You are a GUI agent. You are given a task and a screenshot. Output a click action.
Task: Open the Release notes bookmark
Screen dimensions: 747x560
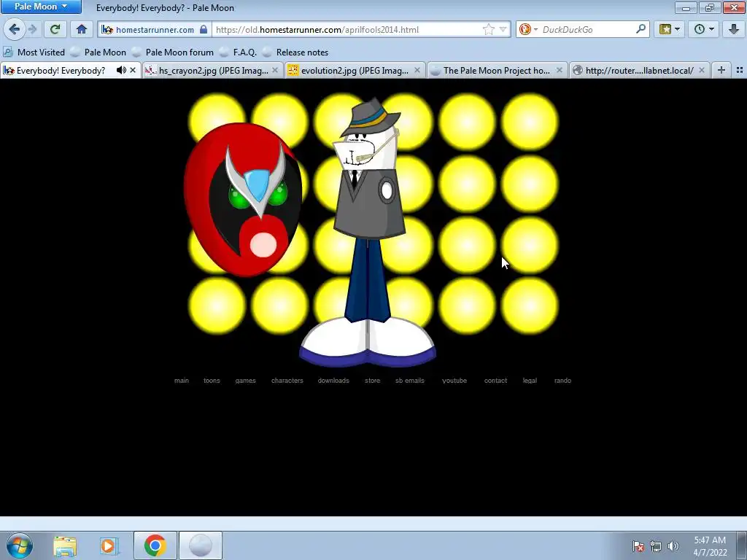[295, 52]
